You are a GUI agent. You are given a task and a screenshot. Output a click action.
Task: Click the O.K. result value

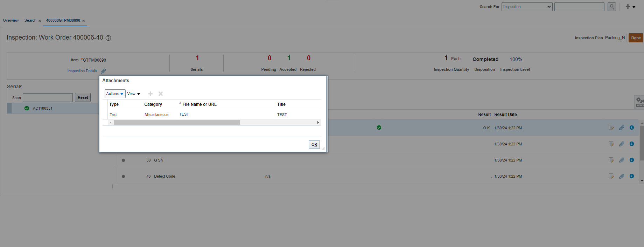click(487, 128)
